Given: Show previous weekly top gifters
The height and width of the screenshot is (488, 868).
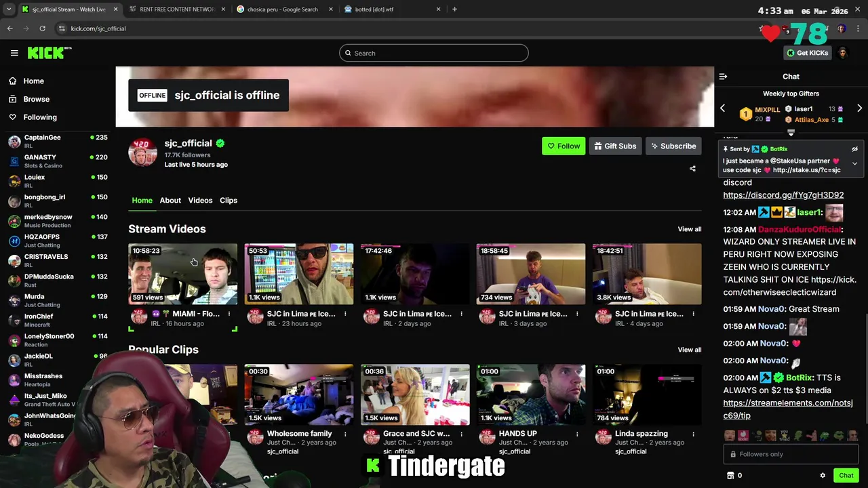Looking at the screenshot, I should click(722, 108).
